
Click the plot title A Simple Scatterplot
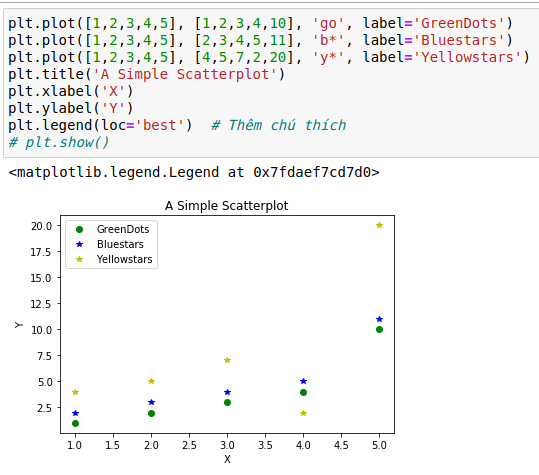click(227, 206)
